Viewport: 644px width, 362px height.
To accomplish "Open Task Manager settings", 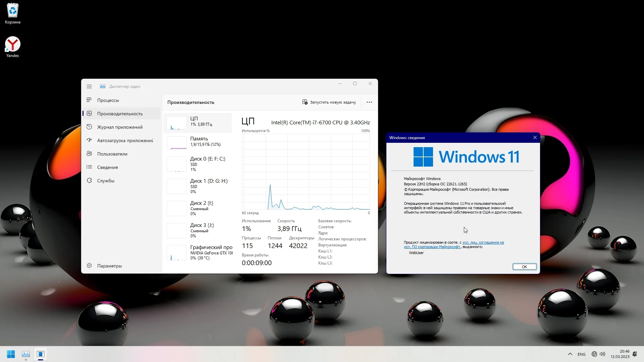I will coord(109,266).
